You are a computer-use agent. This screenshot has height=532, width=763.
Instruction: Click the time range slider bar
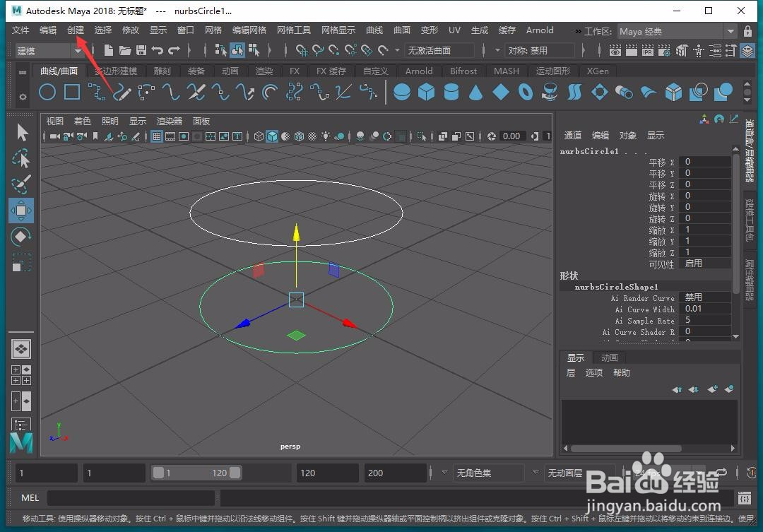coord(196,473)
